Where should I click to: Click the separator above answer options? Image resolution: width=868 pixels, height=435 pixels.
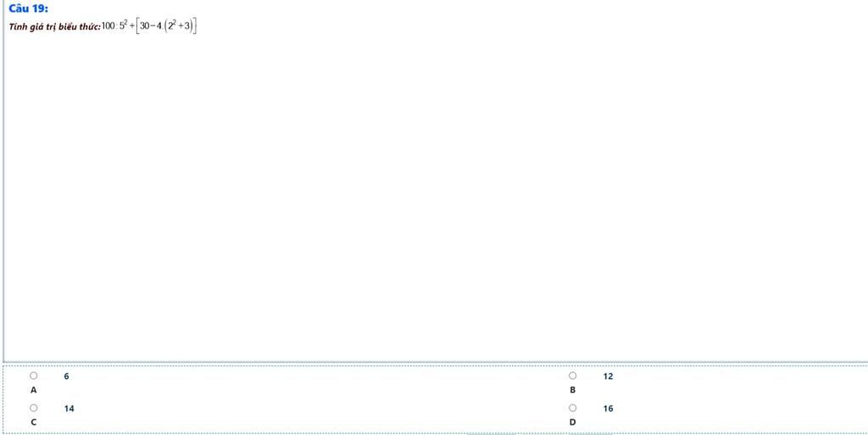(x=436, y=363)
